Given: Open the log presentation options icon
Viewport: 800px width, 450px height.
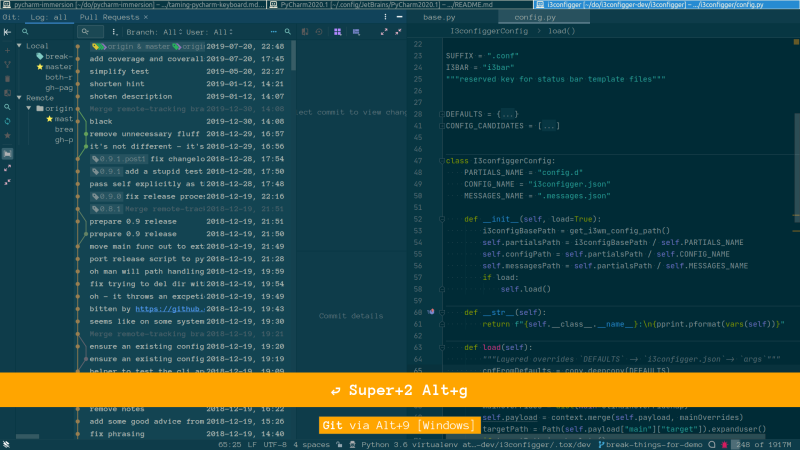Looking at the screenshot, I should point(115,32).
